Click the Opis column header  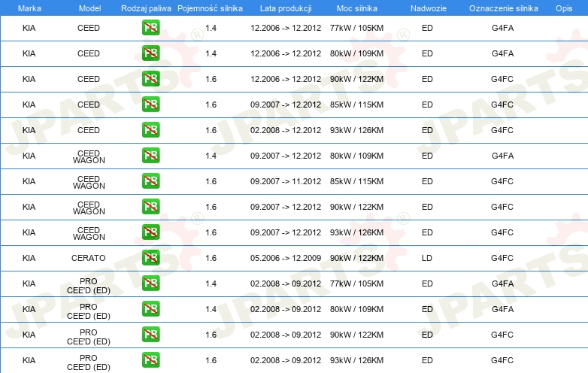pos(563,7)
